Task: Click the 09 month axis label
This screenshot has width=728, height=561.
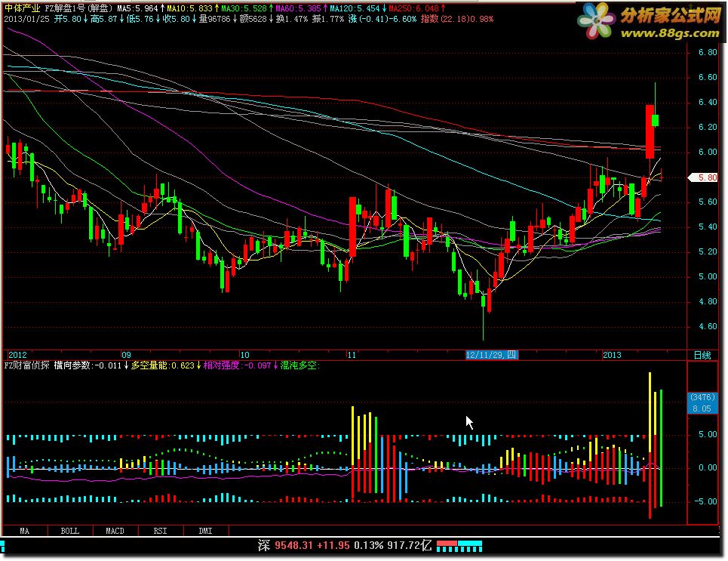Action: [126, 355]
